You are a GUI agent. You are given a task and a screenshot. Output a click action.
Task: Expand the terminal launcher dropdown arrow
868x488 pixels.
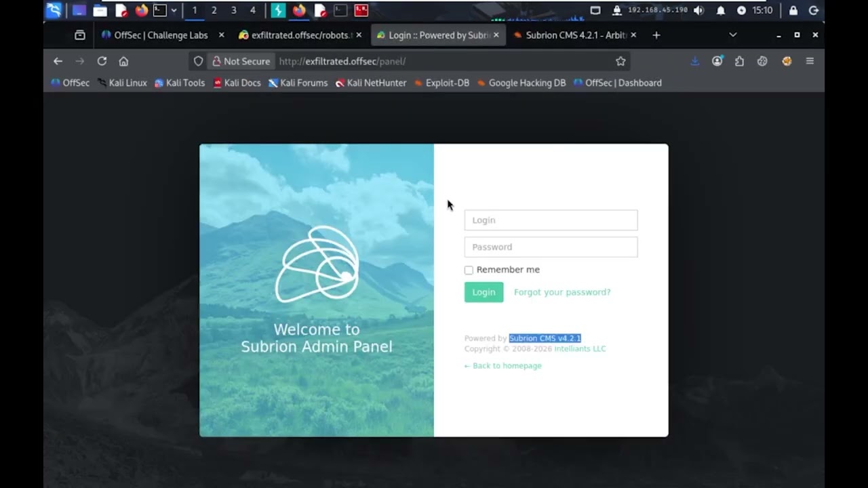[174, 10]
